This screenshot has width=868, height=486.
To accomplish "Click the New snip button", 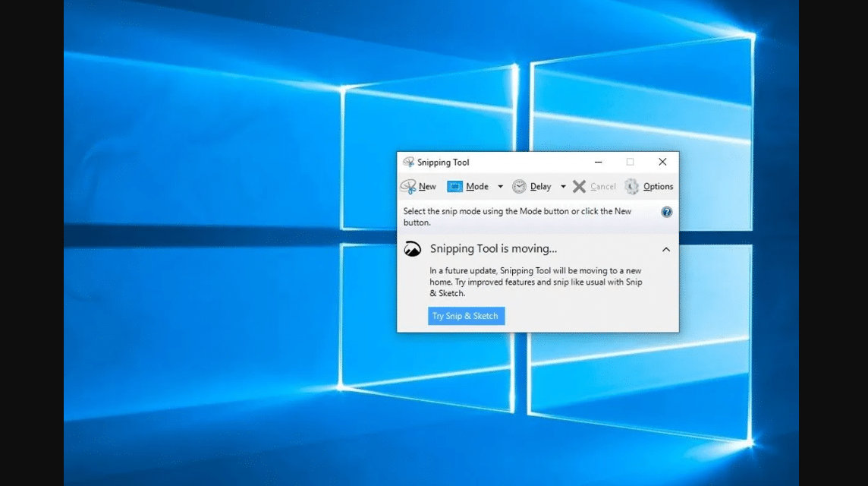I will coord(419,187).
